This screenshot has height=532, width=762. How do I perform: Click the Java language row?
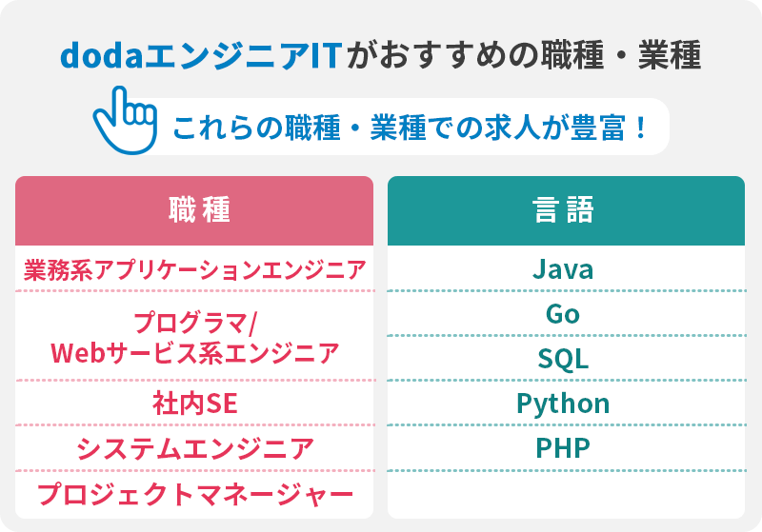click(566, 269)
